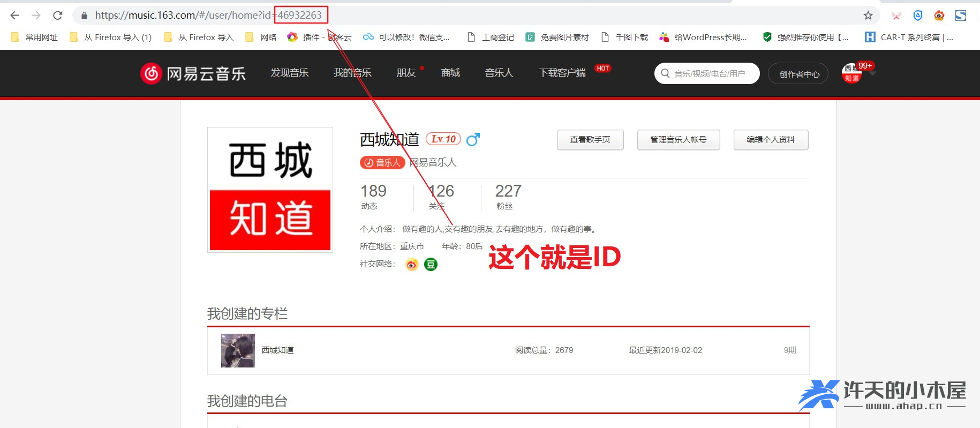Click the pink butterfly extension icon
The image size is (980, 428).
click(896, 16)
